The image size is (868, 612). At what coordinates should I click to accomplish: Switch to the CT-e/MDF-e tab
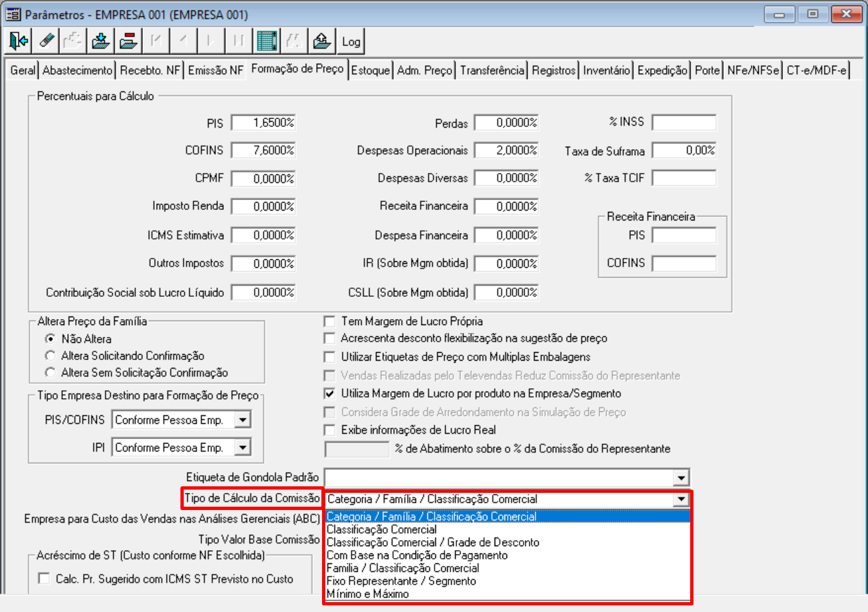[x=817, y=70]
